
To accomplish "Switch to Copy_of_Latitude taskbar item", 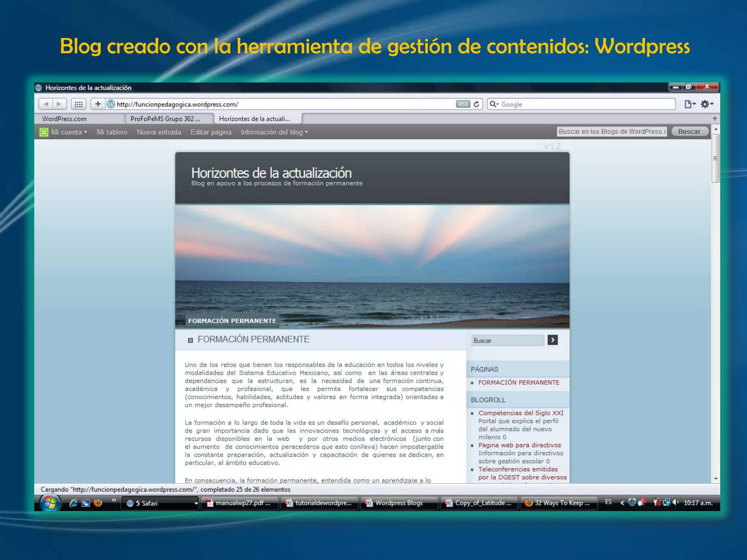I will click(x=479, y=503).
